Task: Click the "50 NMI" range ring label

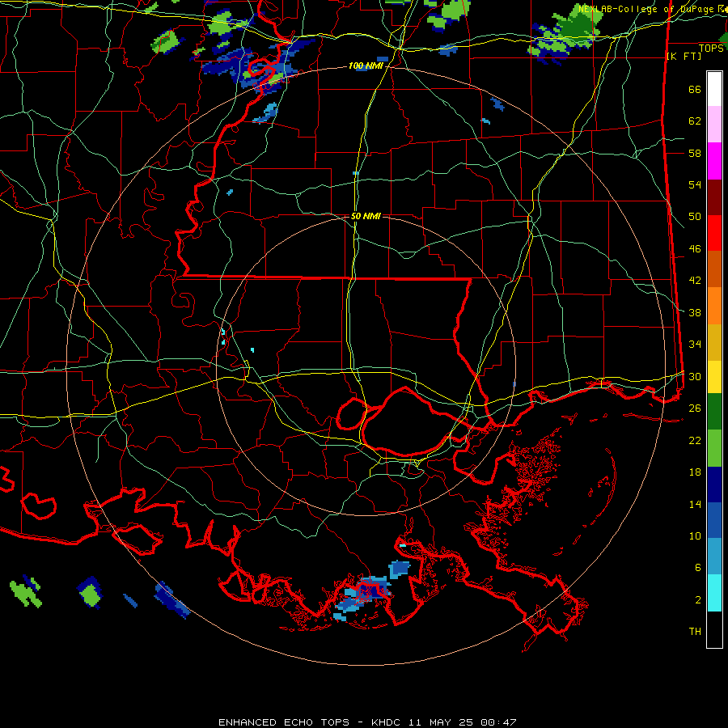Action: tap(366, 216)
